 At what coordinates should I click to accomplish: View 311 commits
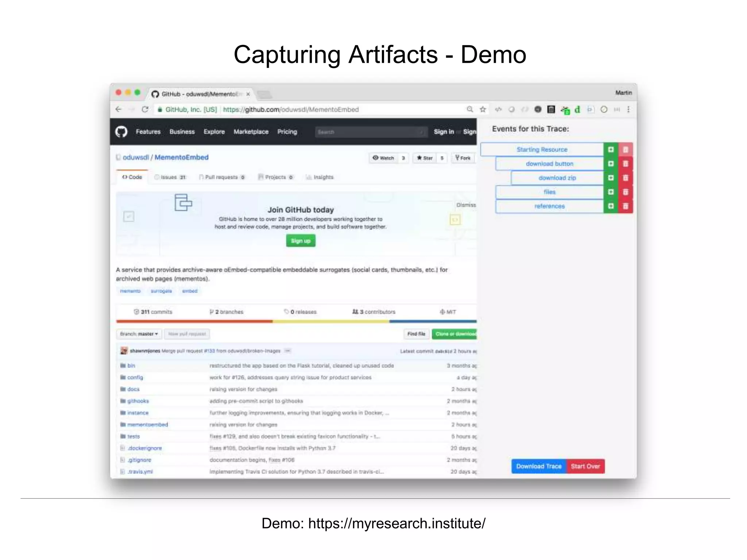pyautogui.click(x=153, y=312)
